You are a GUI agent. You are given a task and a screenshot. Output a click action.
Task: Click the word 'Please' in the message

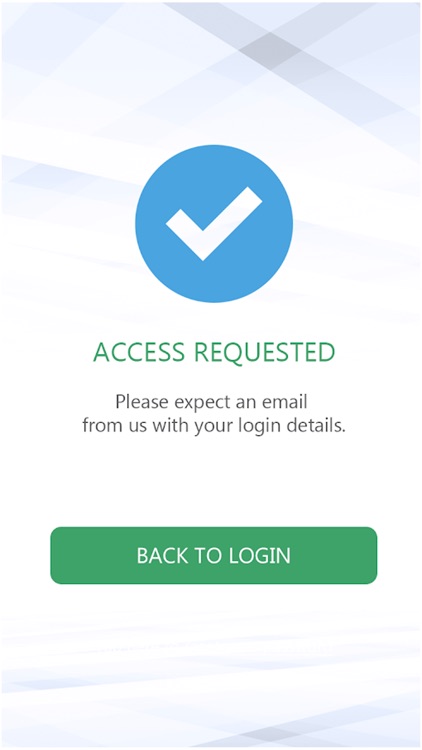click(143, 402)
